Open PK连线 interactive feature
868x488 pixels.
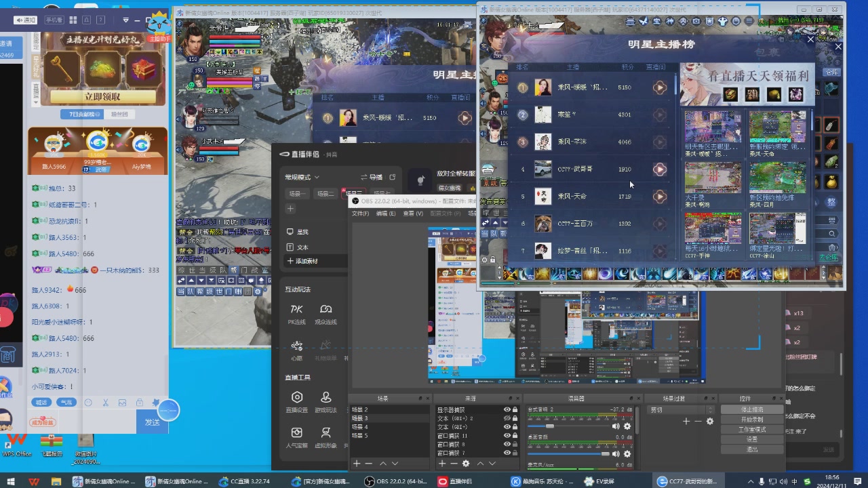pyautogui.click(x=297, y=314)
